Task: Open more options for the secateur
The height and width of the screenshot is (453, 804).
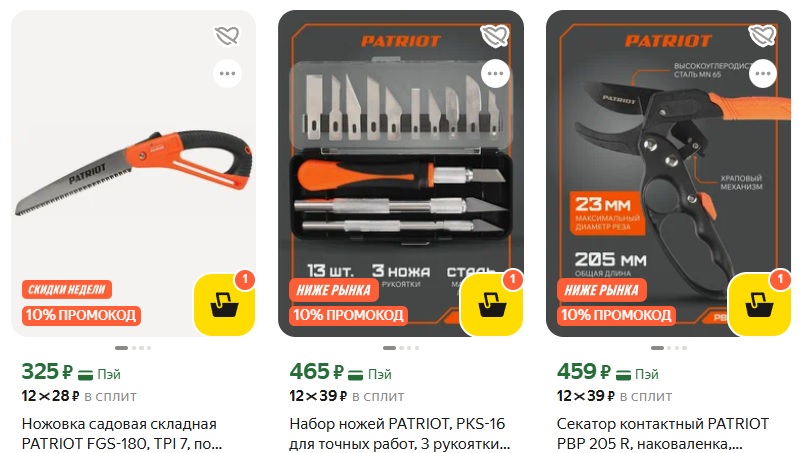Action: pos(763,73)
